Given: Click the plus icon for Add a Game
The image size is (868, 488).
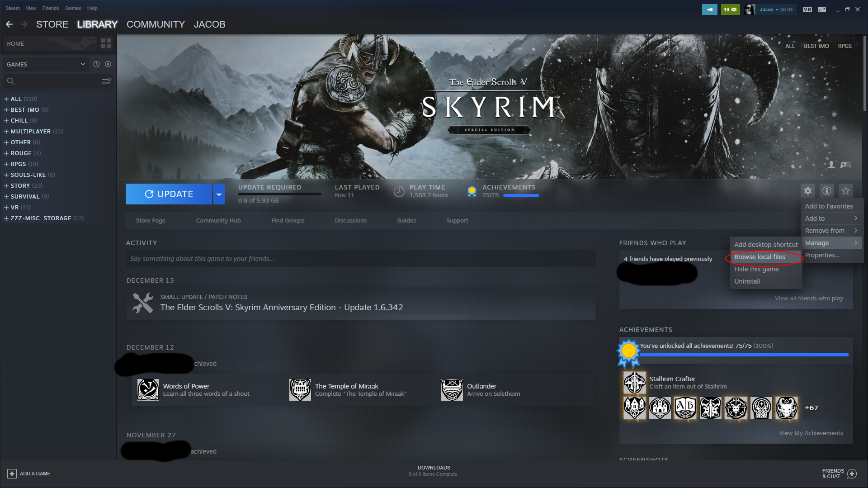Looking at the screenshot, I should 12,474.
